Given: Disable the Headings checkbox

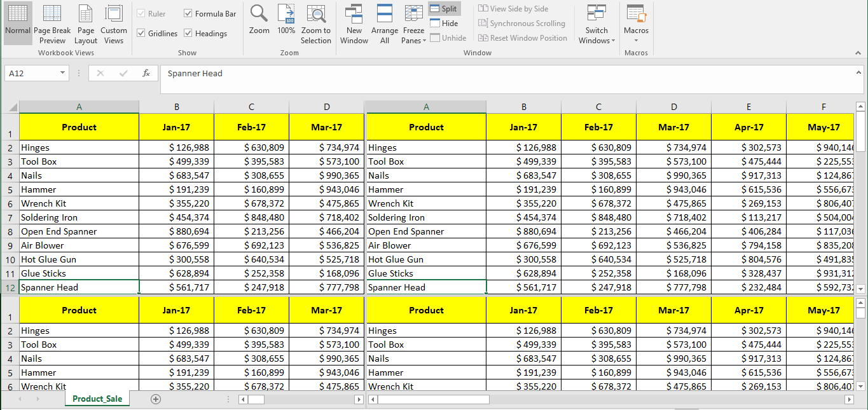Looking at the screenshot, I should 188,33.
